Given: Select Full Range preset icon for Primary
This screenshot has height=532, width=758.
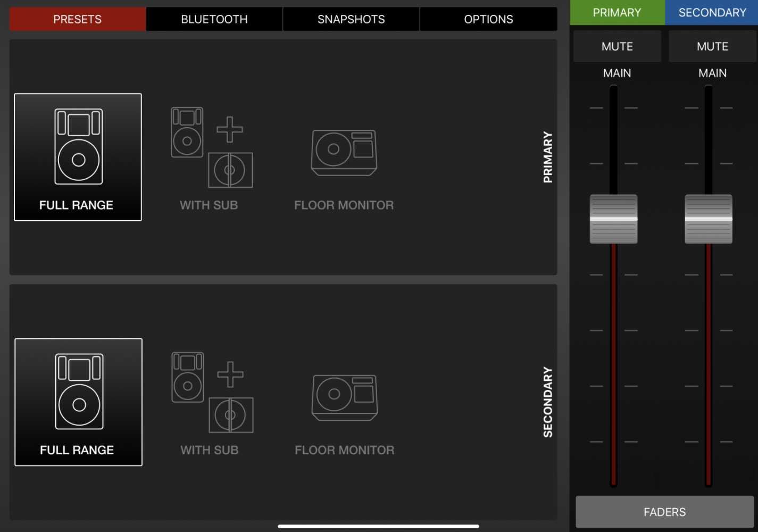Looking at the screenshot, I should click(78, 147).
